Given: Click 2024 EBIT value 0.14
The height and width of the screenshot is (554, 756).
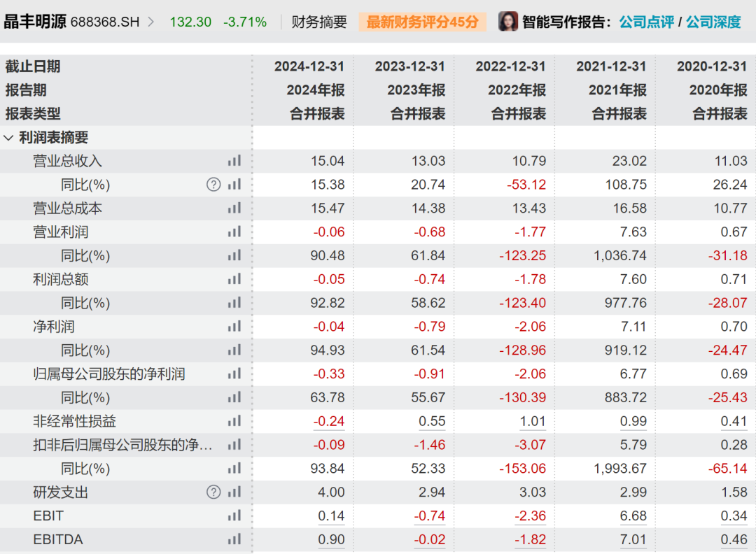Looking at the screenshot, I should point(331,516).
